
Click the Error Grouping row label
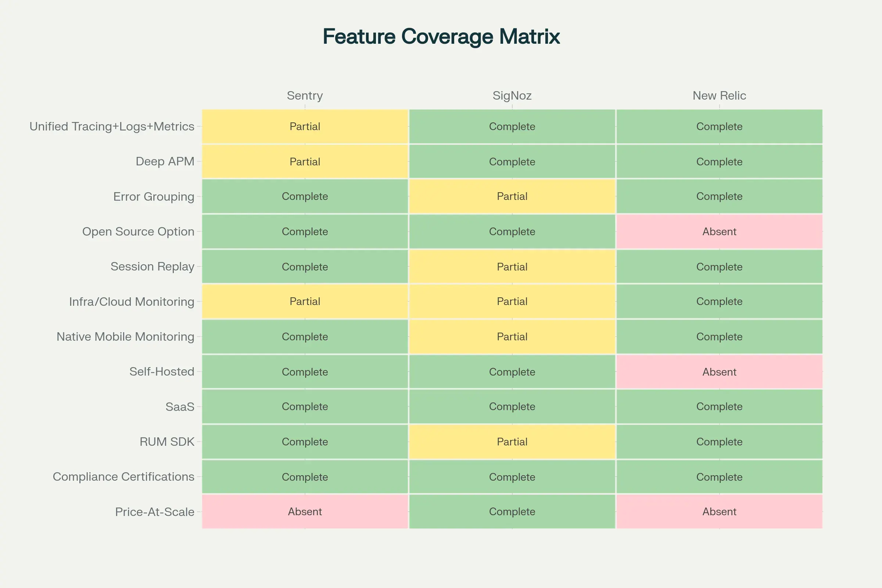[153, 197]
